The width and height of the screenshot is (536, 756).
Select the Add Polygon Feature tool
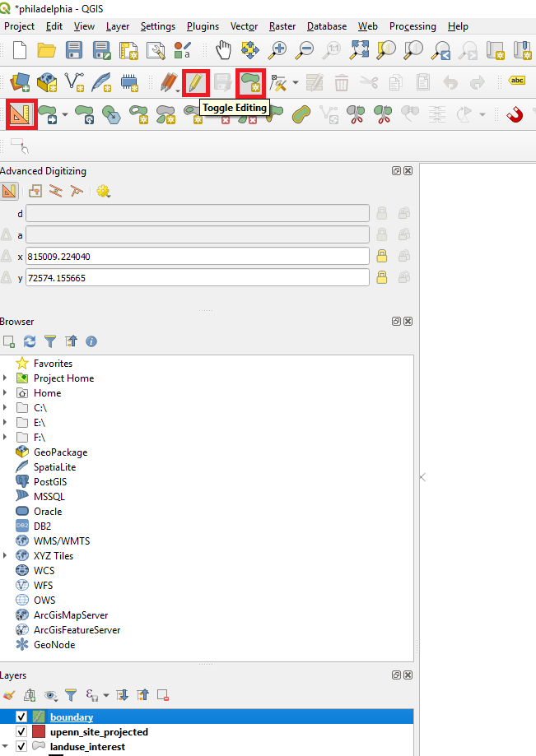250,82
